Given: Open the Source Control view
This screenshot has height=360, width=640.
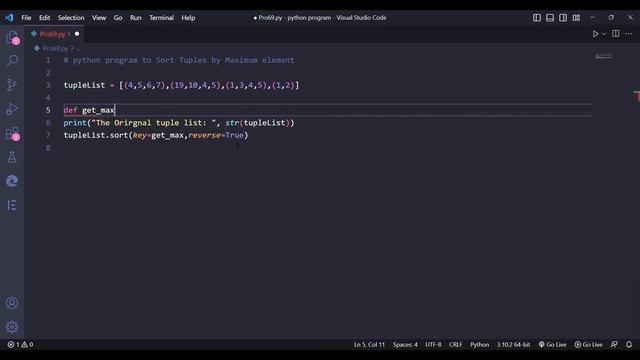Looking at the screenshot, I should point(12,85).
